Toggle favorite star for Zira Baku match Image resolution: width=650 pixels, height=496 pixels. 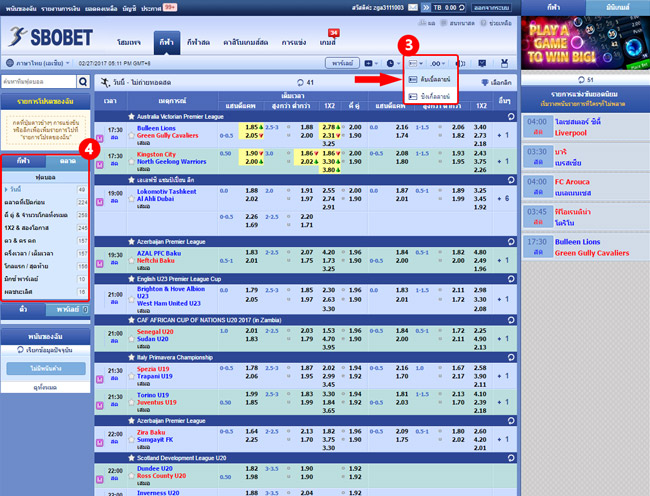[x=131, y=440]
